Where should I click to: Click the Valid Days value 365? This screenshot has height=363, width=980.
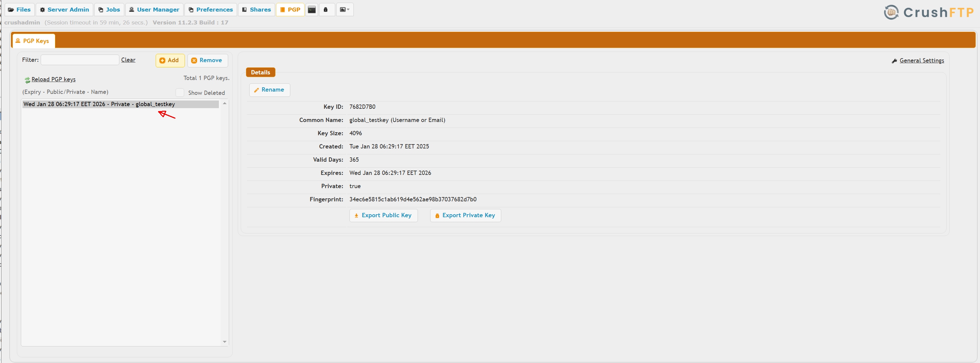[x=354, y=160]
